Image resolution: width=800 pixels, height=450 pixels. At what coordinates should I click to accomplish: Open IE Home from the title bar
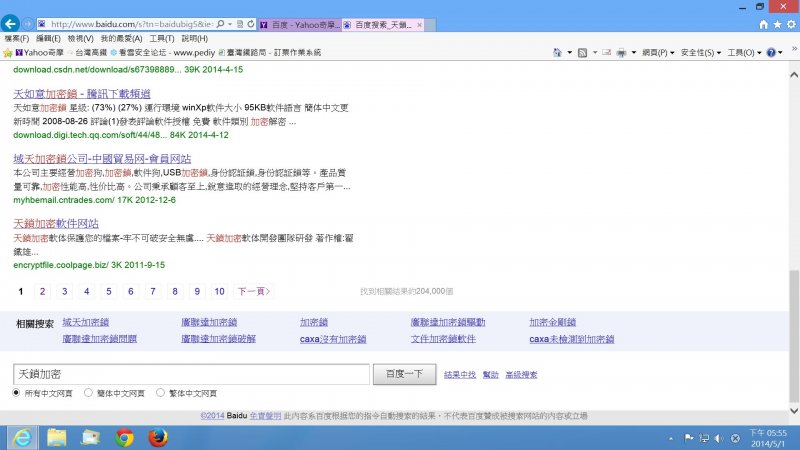(763, 24)
